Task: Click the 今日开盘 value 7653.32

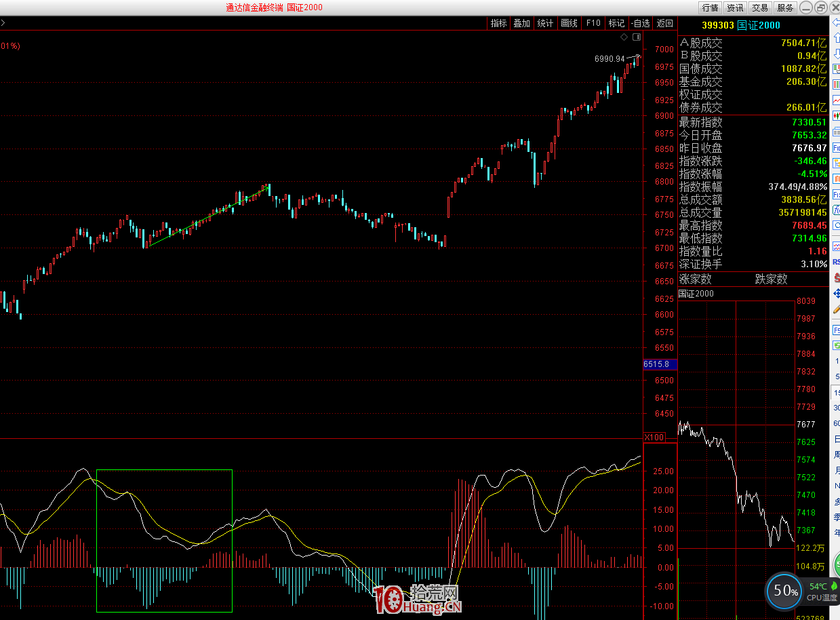Action: click(809, 135)
